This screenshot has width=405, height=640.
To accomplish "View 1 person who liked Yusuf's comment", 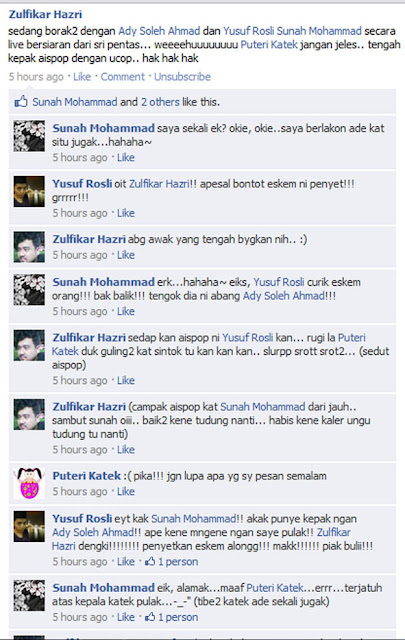I will 178,562.
